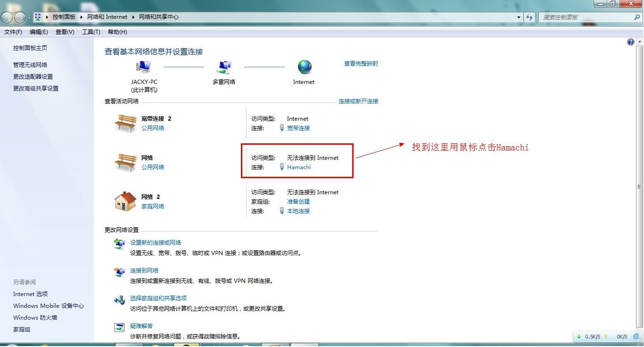Click the Hamachi connection link
The width and height of the screenshot is (644, 347).
tap(299, 167)
